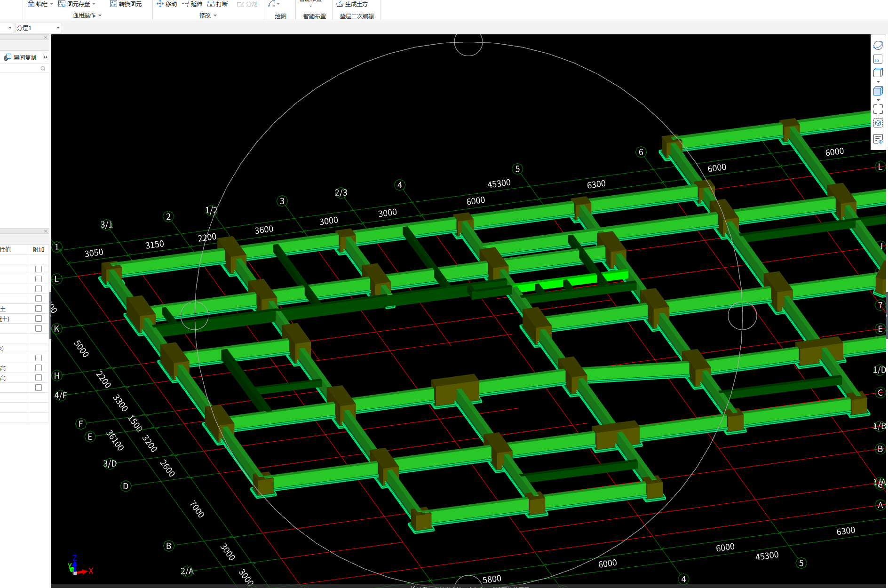Close the upper left panel
Image resolution: width=888 pixels, height=588 pixels.
pos(46,37)
